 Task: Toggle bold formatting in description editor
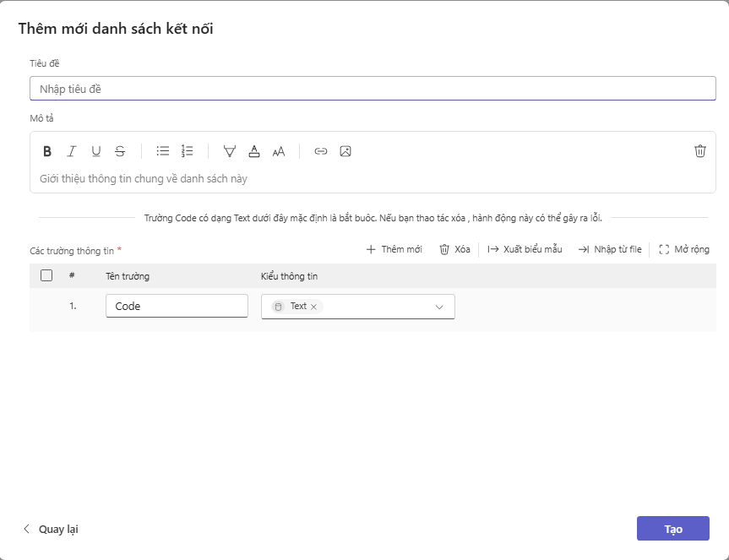pos(47,151)
